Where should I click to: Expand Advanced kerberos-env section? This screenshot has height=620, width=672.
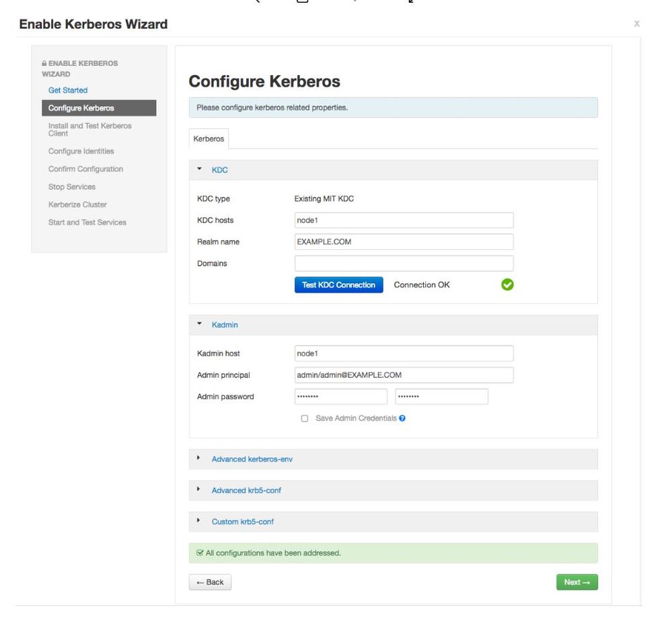click(x=252, y=459)
